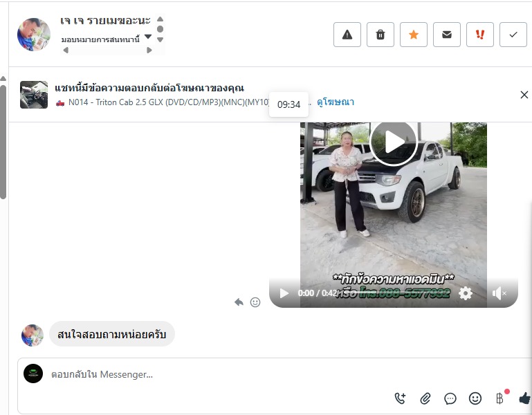532x415 pixels.
Task: Click the contact name เจ เจ รายเมฆอะนะ
Action: point(105,21)
